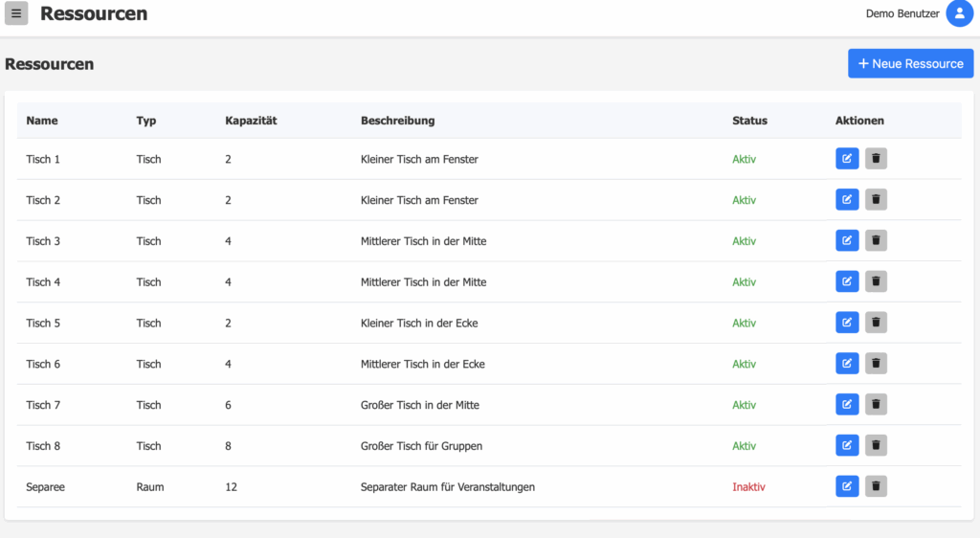This screenshot has height=538, width=980.
Task: Select the Status column header
Action: 749,121
